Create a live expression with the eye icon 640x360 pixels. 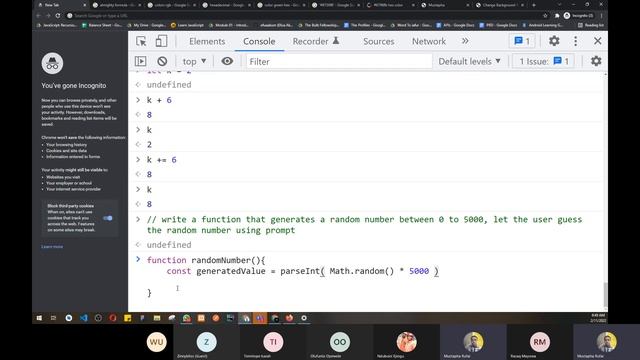click(x=227, y=61)
